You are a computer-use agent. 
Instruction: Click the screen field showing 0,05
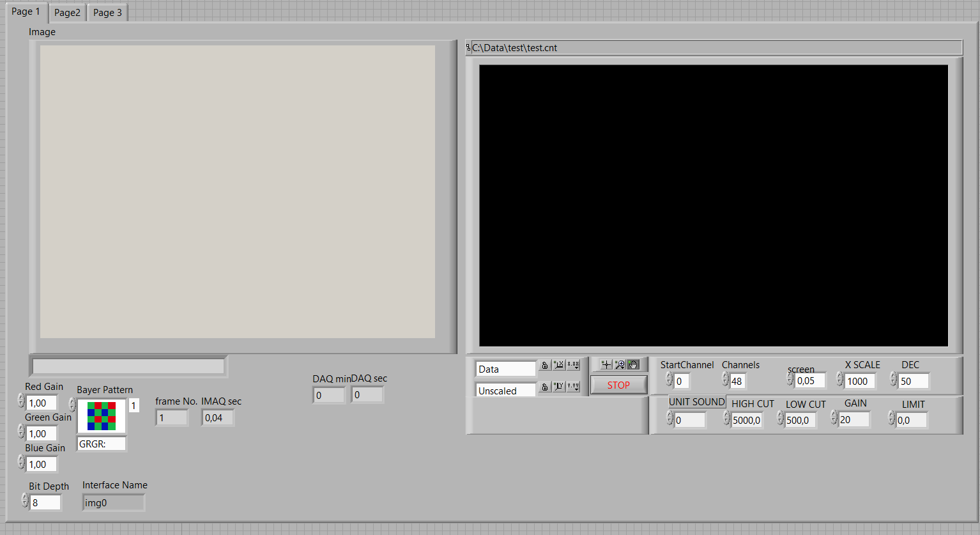pos(810,381)
